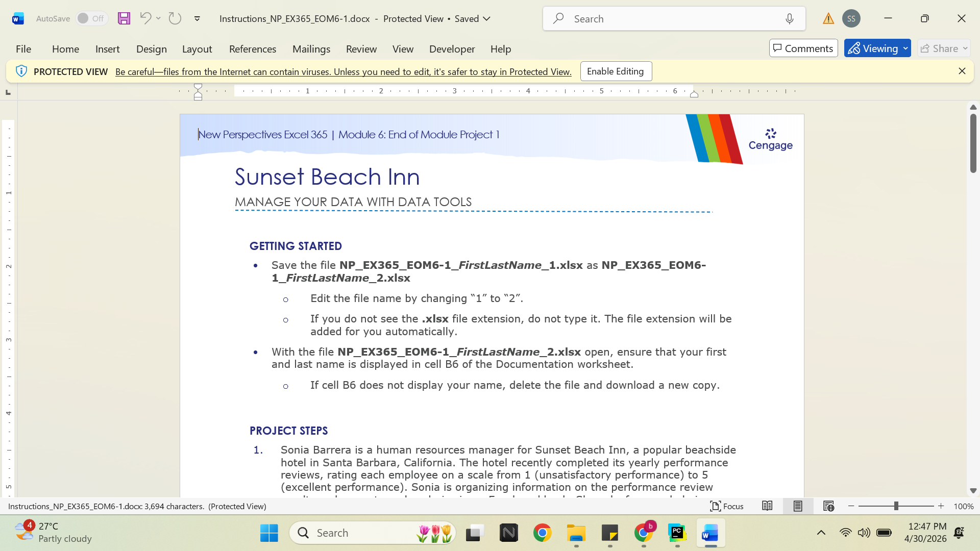Click the taskbar Search box
Image resolution: width=980 pixels, height=551 pixels.
coord(373,533)
